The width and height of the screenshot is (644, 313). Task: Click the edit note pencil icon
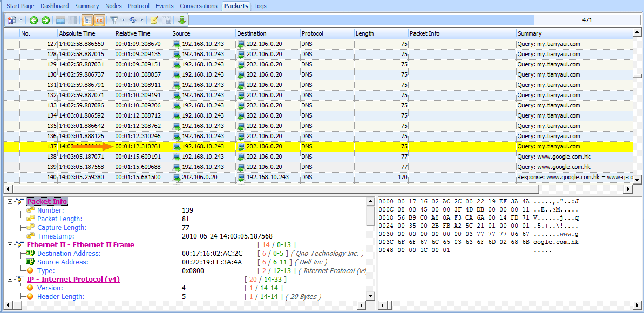coord(154,20)
